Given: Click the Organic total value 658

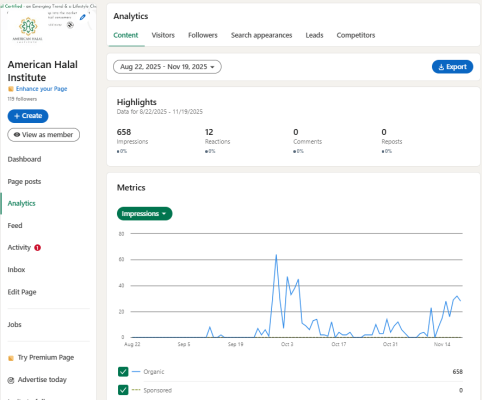Looking at the screenshot, I should (x=458, y=372).
